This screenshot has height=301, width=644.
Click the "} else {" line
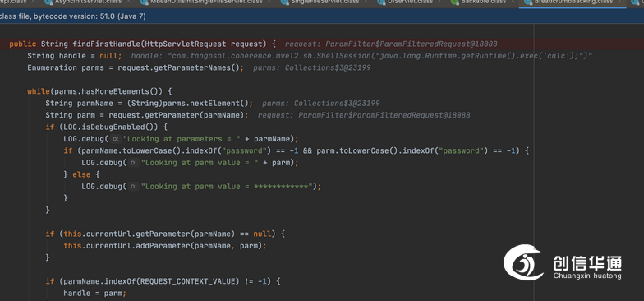(81, 174)
